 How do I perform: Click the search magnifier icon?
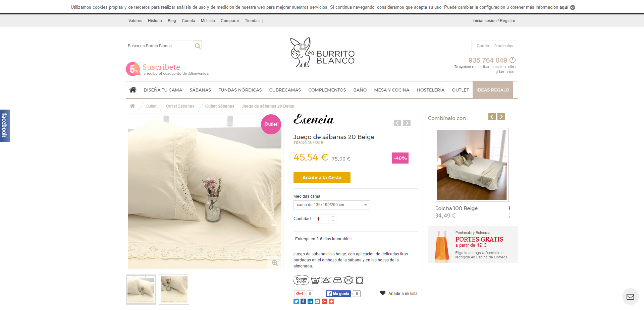(198, 46)
